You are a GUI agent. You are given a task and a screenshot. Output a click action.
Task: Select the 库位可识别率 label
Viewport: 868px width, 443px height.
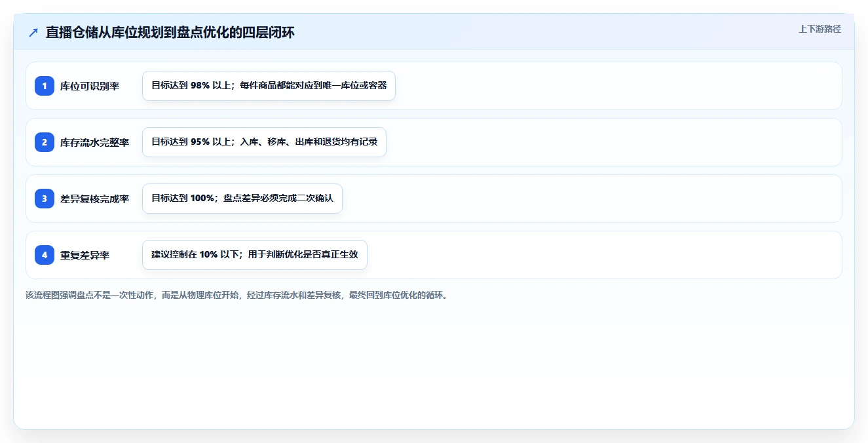click(90, 86)
